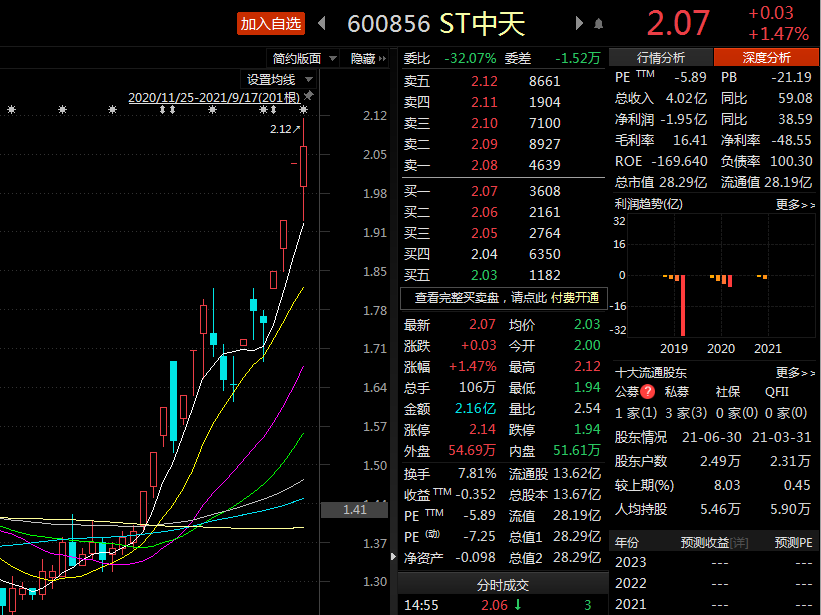
Task: Click 买四 volume 6350
Action: point(545,254)
